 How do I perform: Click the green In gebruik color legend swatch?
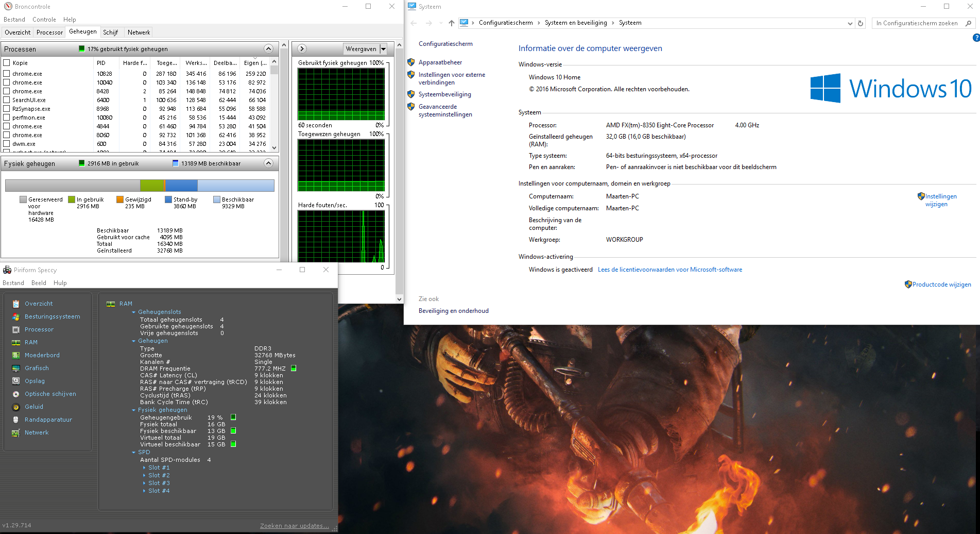[x=72, y=199]
